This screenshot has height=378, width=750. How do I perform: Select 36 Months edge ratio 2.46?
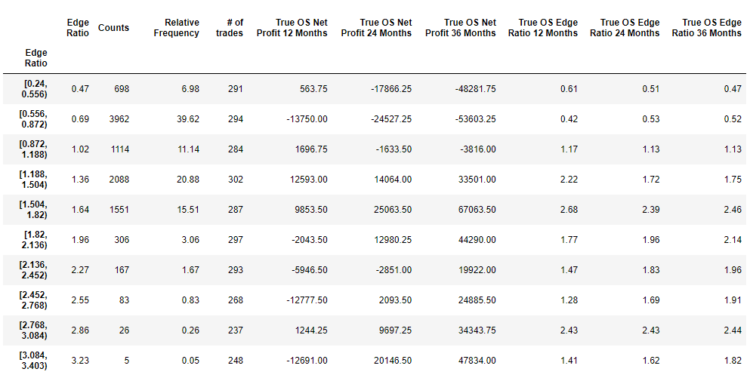pyautogui.click(x=732, y=210)
